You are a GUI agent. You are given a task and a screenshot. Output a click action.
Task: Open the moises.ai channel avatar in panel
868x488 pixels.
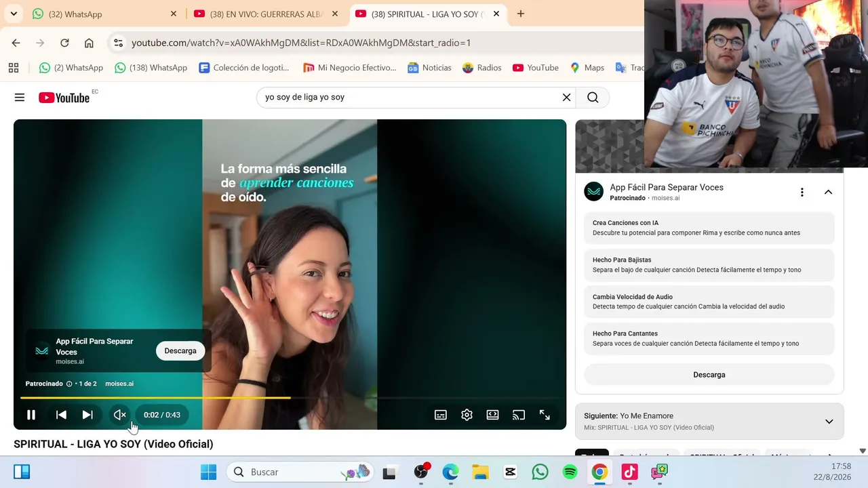click(x=594, y=192)
